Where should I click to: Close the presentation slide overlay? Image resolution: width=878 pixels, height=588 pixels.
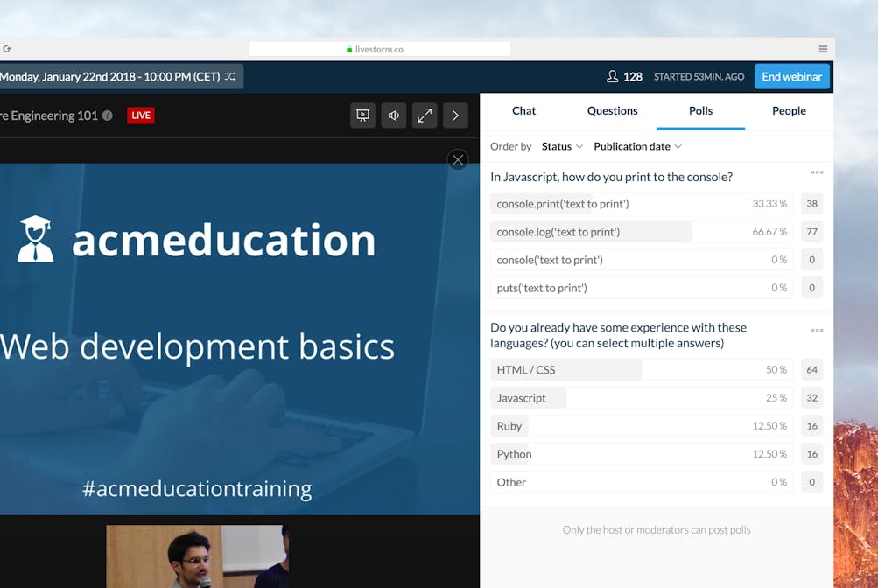coord(458,159)
